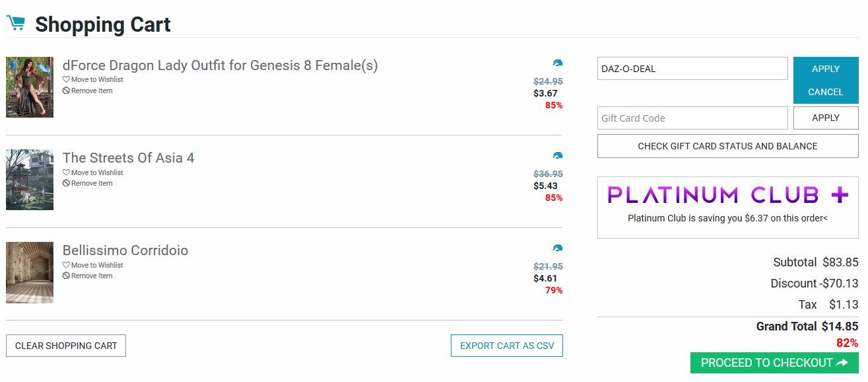Apply the DAZ-O-DEAL coupon code
Image resolution: width=868 pixels, height=382 pixels.
coord(825,69)
